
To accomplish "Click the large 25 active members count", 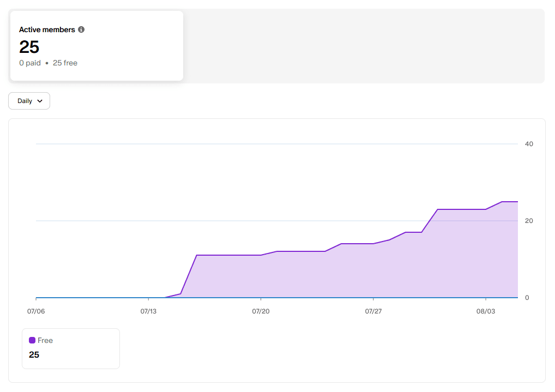I will (x=29, y=47).
